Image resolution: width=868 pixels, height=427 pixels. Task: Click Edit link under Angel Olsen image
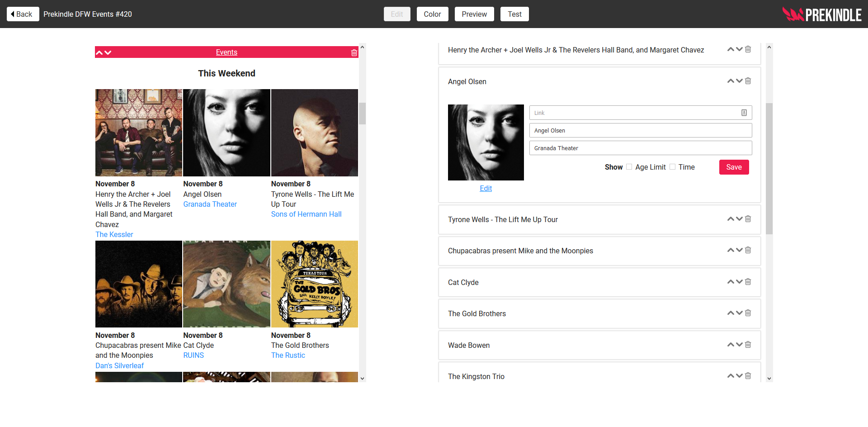pyautogui.click(x=486, y=188)
